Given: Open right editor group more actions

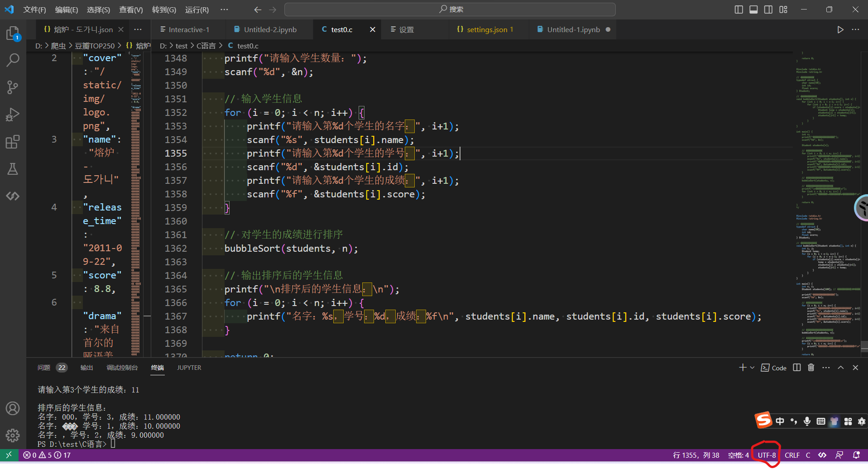Looking at the screenshot, I should pos(855,29).
